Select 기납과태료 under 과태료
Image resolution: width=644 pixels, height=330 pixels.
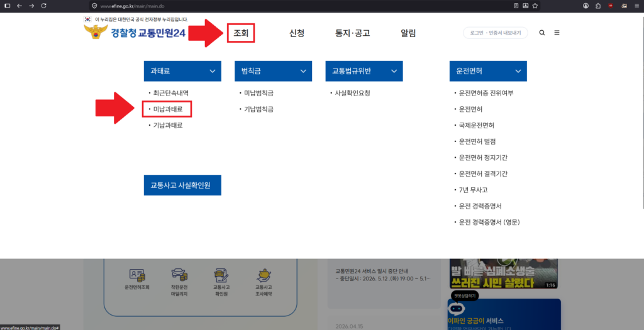[x=167, y=125]
